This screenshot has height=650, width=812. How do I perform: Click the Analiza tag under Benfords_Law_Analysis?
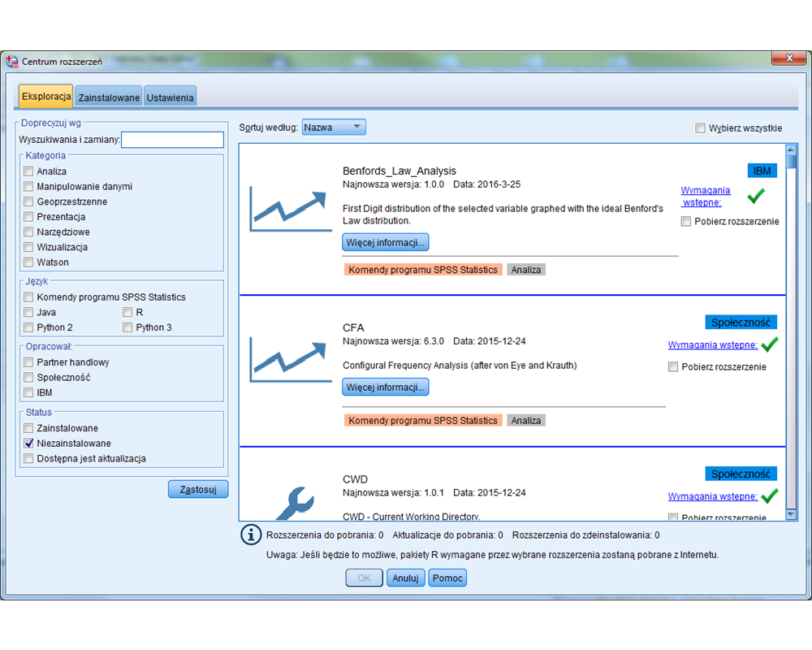525,270
